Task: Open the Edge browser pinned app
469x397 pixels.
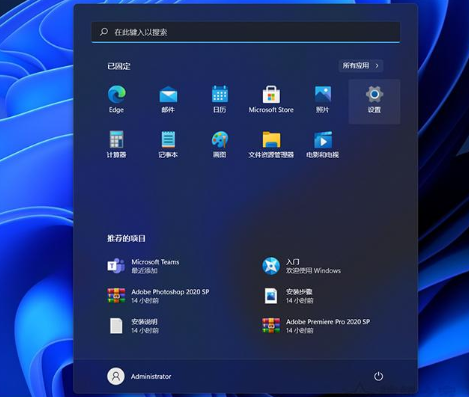Action: (116, 94)
